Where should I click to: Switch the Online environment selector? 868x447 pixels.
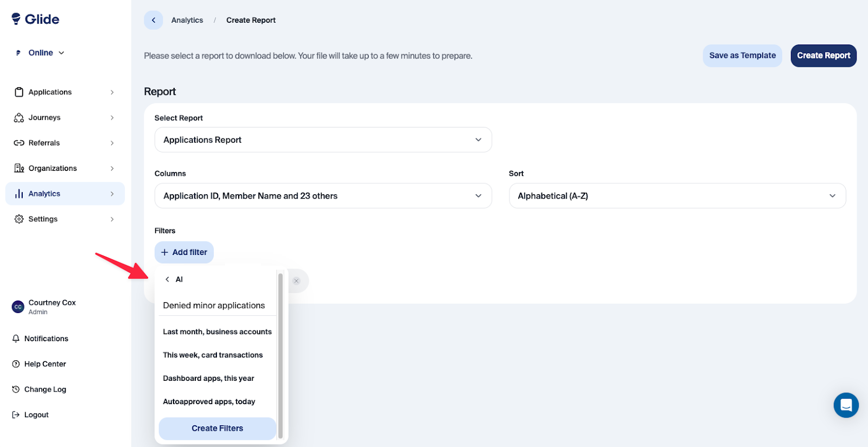click(41, 53)
